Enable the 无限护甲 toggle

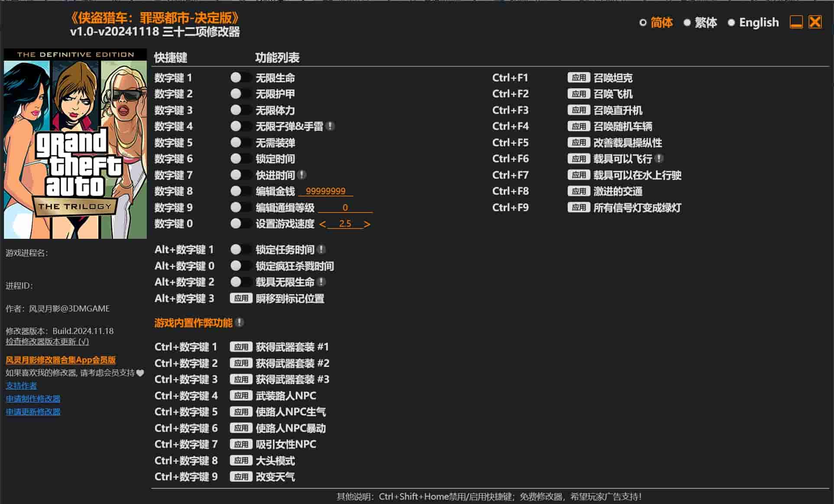[x=241, y=94]
